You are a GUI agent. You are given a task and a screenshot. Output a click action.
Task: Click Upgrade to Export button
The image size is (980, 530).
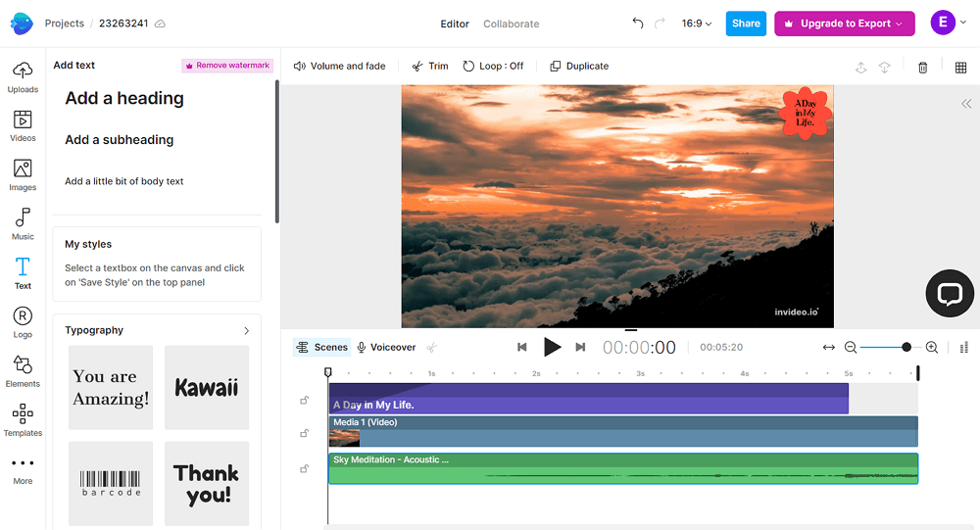point(844,24)
